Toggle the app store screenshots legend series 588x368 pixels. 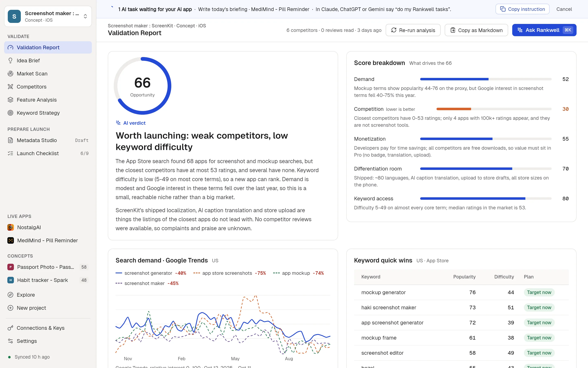point(230,273)
